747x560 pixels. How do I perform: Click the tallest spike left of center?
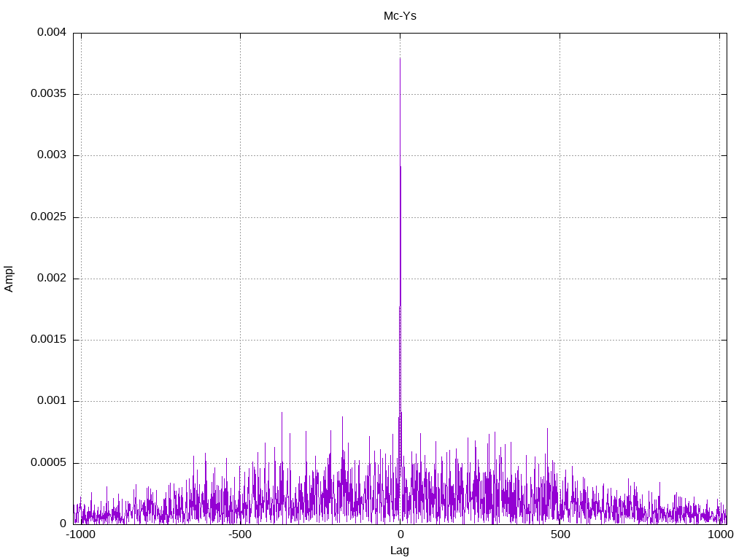tap(282, 413)
